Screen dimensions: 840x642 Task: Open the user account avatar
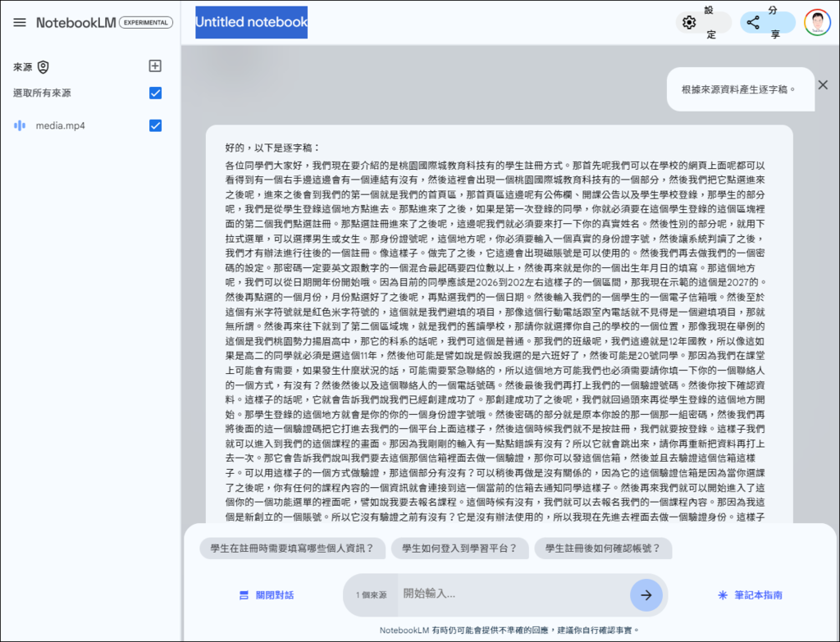pos(817,22)
